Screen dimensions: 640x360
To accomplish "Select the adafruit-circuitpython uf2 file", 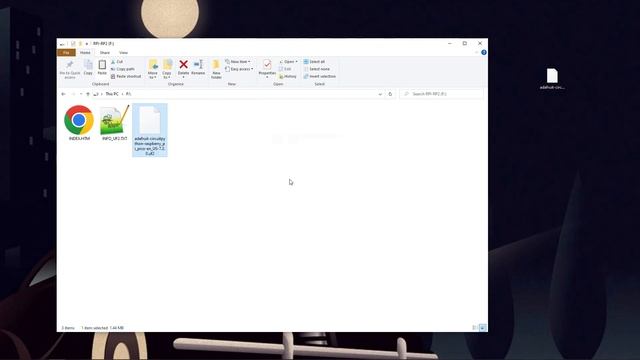I will click(150, 130).
